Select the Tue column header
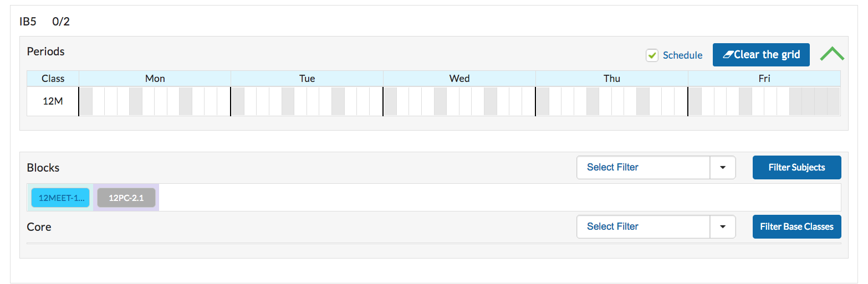The height and width of the screenshot is (284, 868). (x=307, y=79)
